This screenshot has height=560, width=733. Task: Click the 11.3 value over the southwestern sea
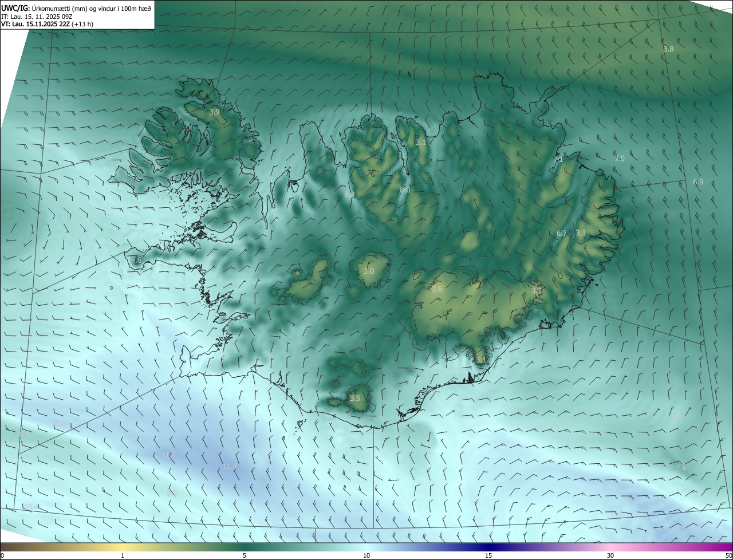[x=168, y=455]
